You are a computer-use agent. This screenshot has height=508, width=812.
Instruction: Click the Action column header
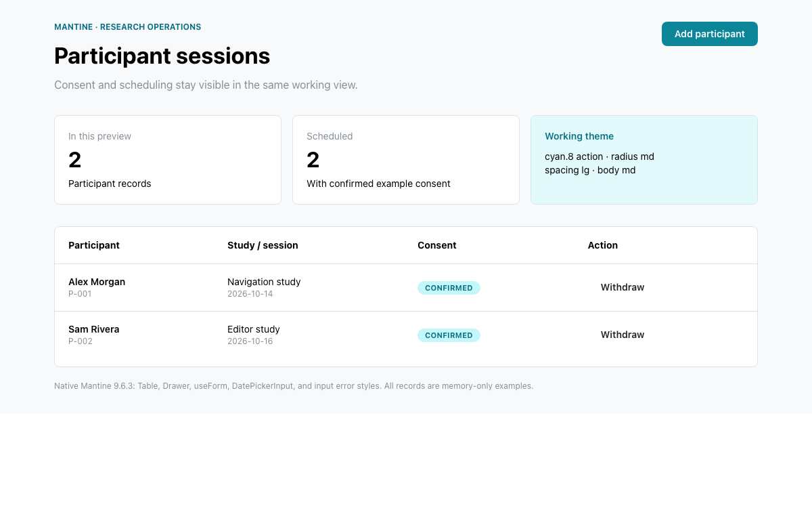[603, 245]
